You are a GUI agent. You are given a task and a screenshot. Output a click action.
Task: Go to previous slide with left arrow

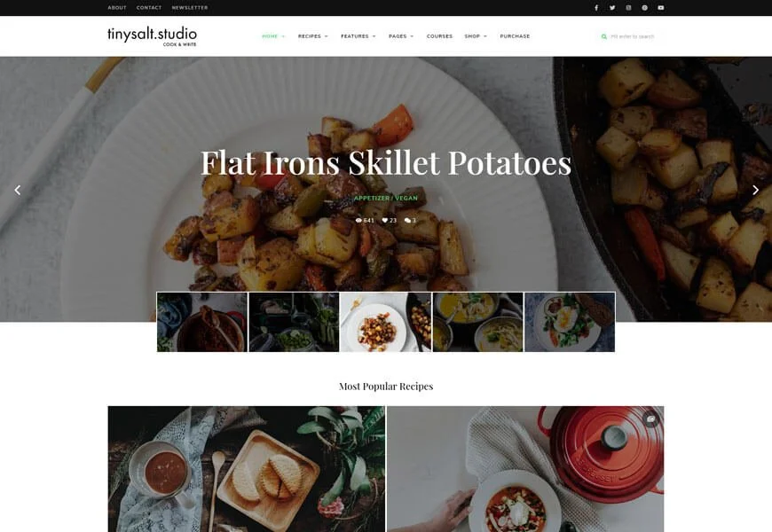point(18,190)
